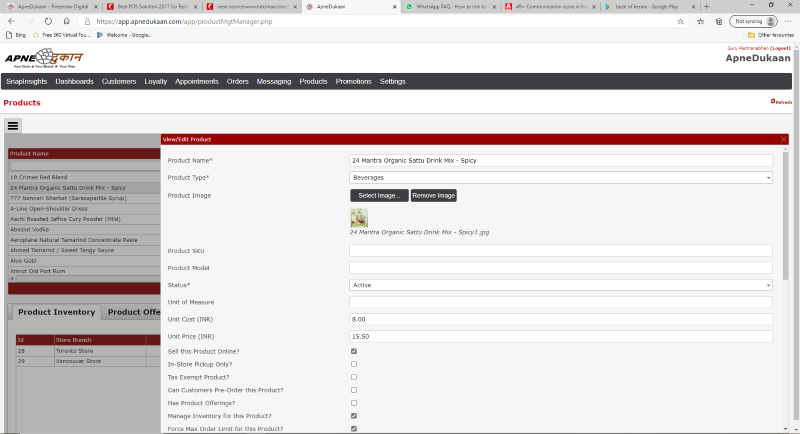Enable In-Store Pickup Only checkbox
Screen dimensions: 800x434
(354, 364)
